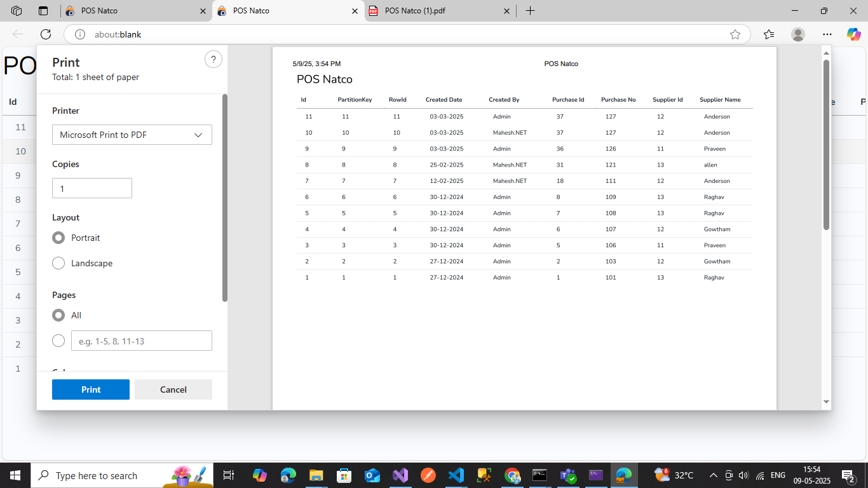The image size is (868, 488).
Task: Launch Visual Studio Code from taskbar
Action: click(x=456, y=475)
